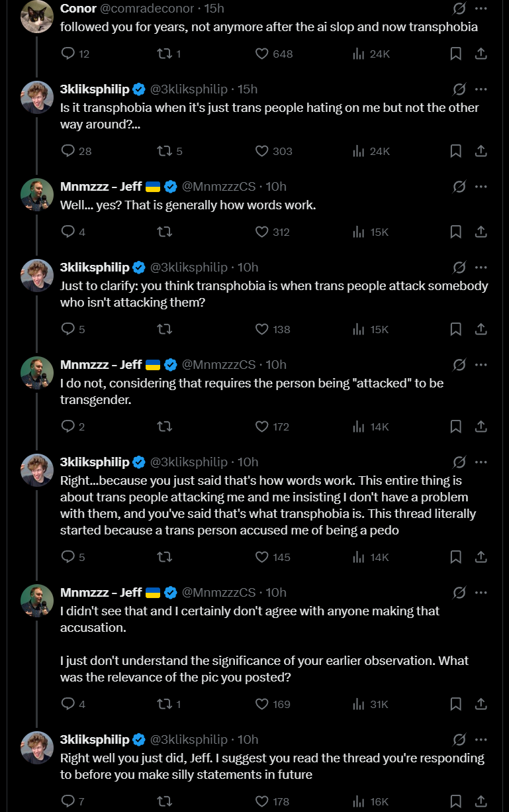Open more menu on 'how words work' tweet
The image size is (509, 812).
point(481,187)
